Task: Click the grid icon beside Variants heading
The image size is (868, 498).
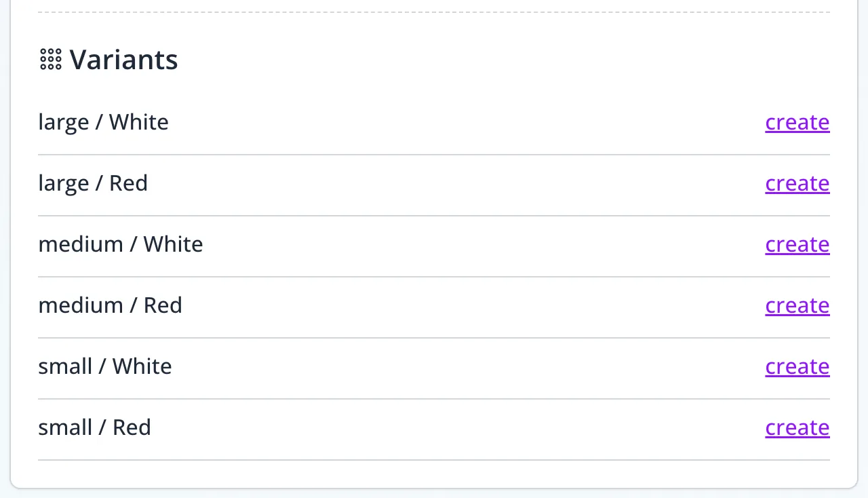Action: click(51, 60)
